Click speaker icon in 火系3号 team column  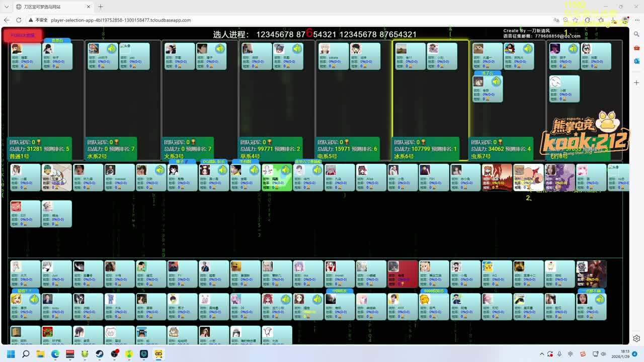(220, 49)
